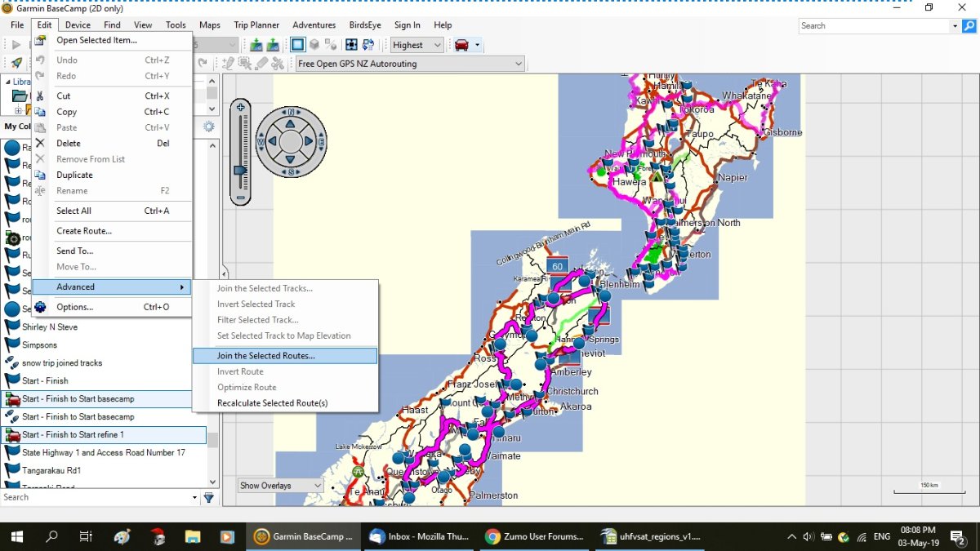This screenshot has width=980, height=551.
Task: Expand the tree node under Library
Action: click(19, 110)
